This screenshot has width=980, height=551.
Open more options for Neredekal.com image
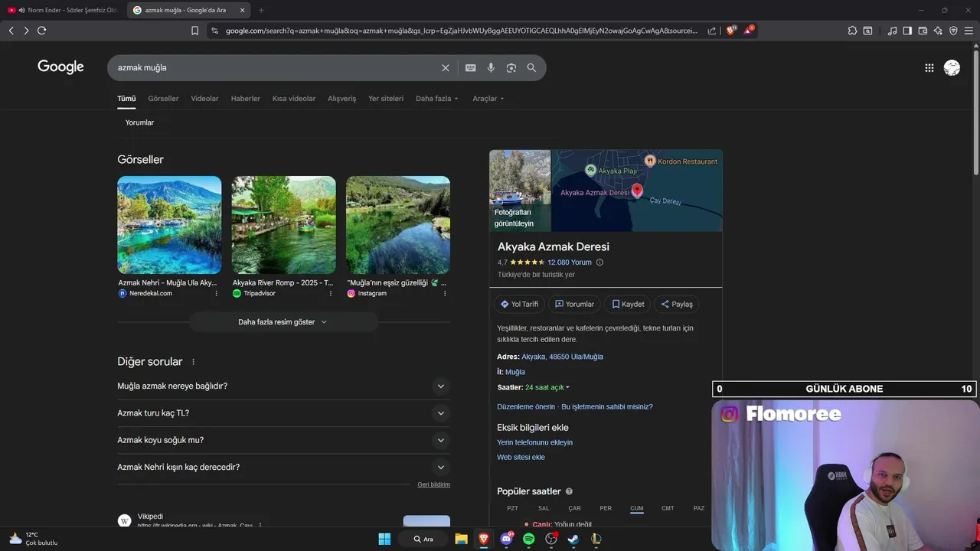pos(216,293)
